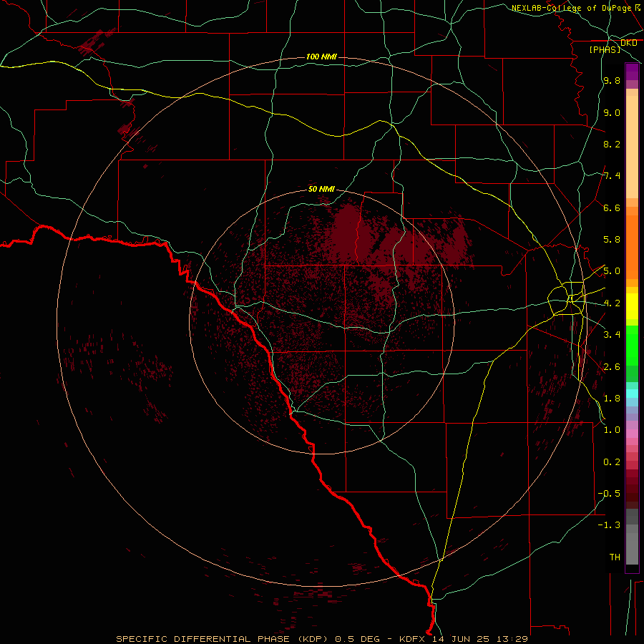Click the 1.0 value on the scale

pyautogui.click(x=612, y=430)
